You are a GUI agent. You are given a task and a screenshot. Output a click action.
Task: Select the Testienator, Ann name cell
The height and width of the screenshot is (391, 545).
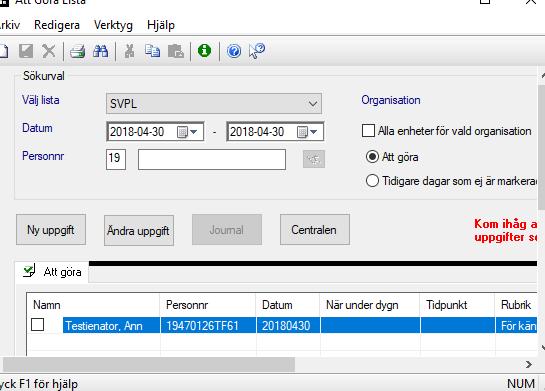111,326
